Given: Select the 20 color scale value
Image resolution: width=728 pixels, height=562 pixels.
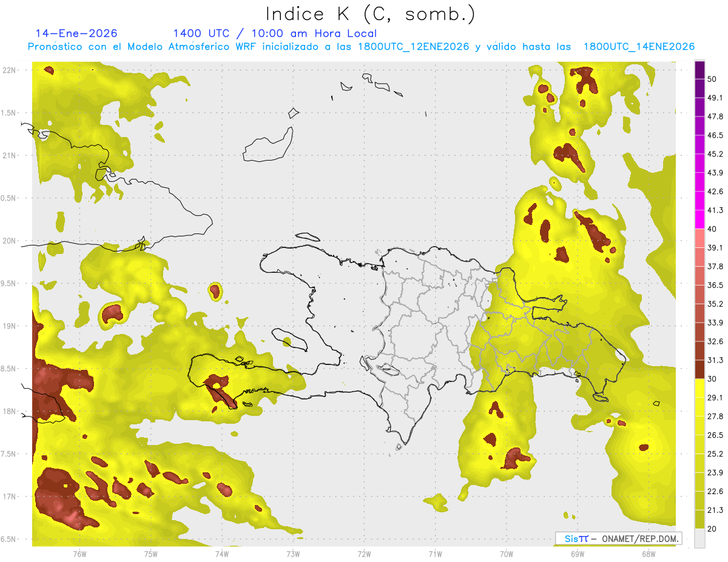Looking at the screenshot, I should (x=712, y=529).
